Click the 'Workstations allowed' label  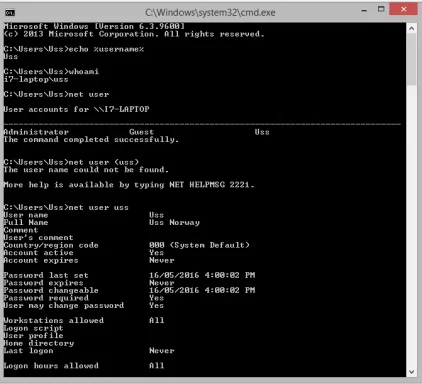coord(54,320)
